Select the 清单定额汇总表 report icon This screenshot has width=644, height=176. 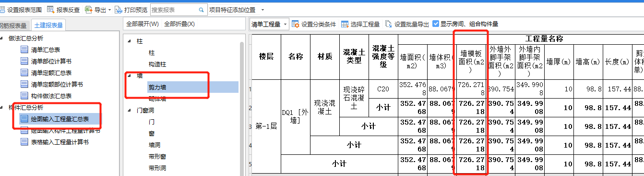pyautogui.click(x=24, y=73)
